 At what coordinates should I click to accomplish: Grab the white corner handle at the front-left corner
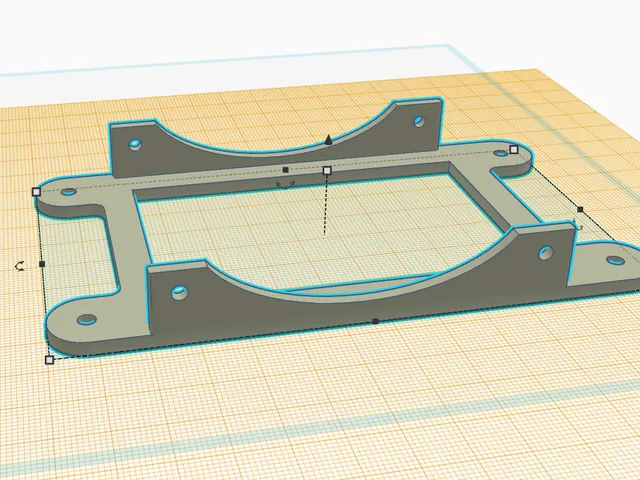pyautogui.click(x=49, y=360)
